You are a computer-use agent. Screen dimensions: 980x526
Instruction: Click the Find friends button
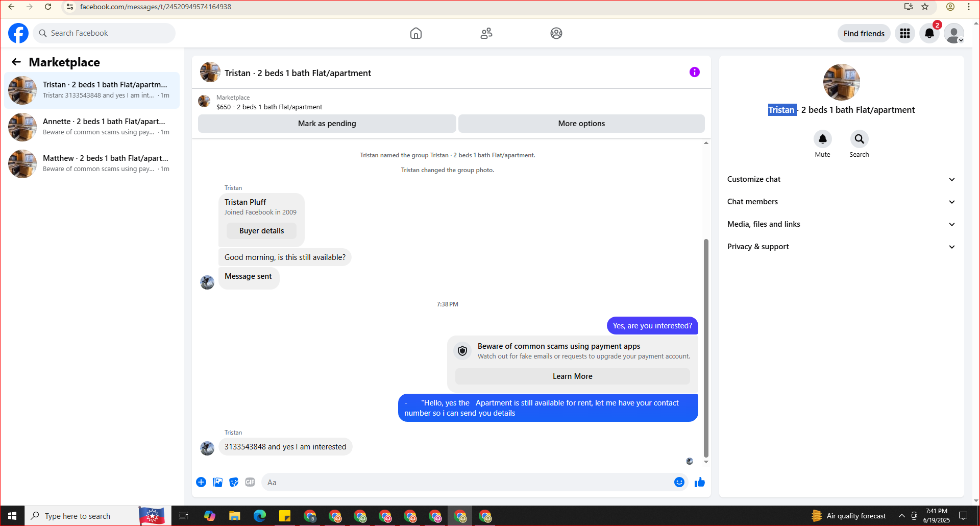coord(864,33)
